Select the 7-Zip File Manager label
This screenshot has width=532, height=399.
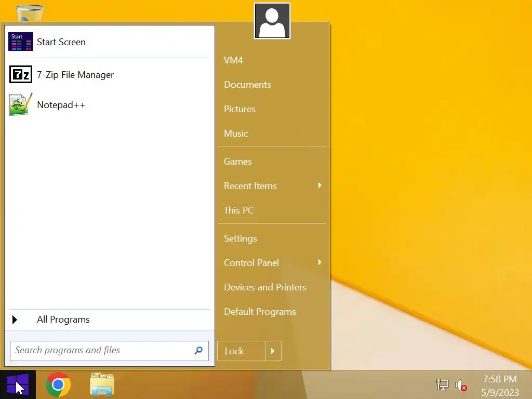(x=75, y=75)
